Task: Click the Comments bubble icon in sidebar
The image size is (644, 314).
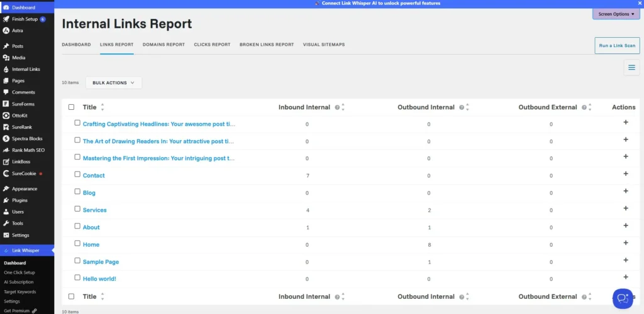Action: 6,92
